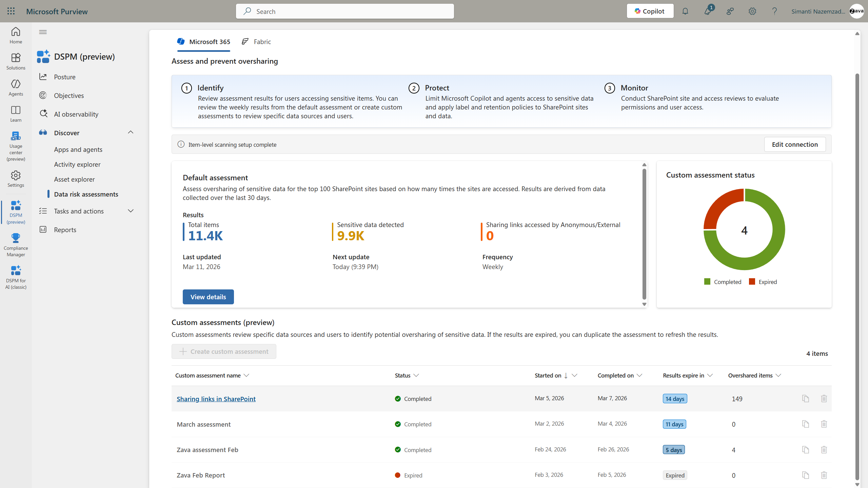Viewport: 868px width, 488px height.
Task: Delete the Zava assessment Feb row
Action: (x=824, y=450)
